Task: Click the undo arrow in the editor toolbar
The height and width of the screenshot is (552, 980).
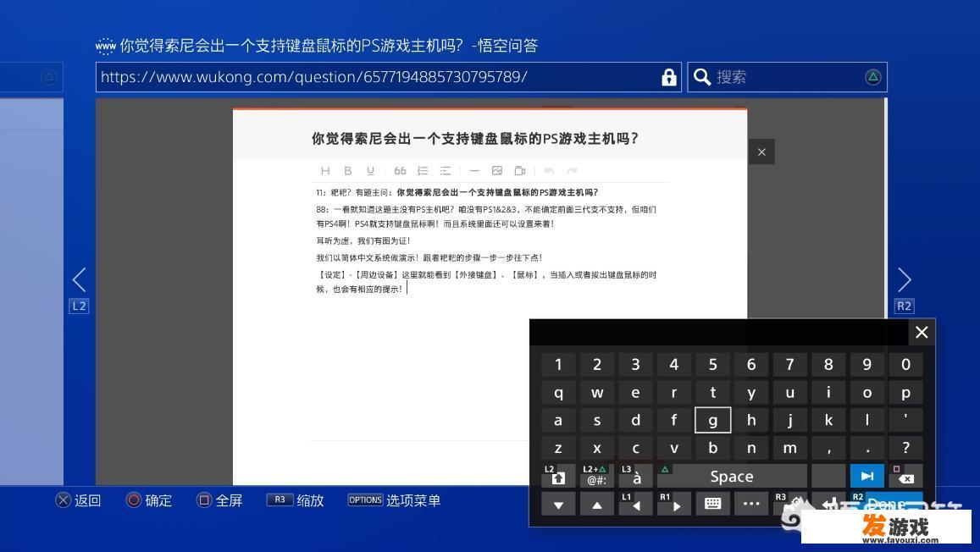Action: (x=549, y=170)
